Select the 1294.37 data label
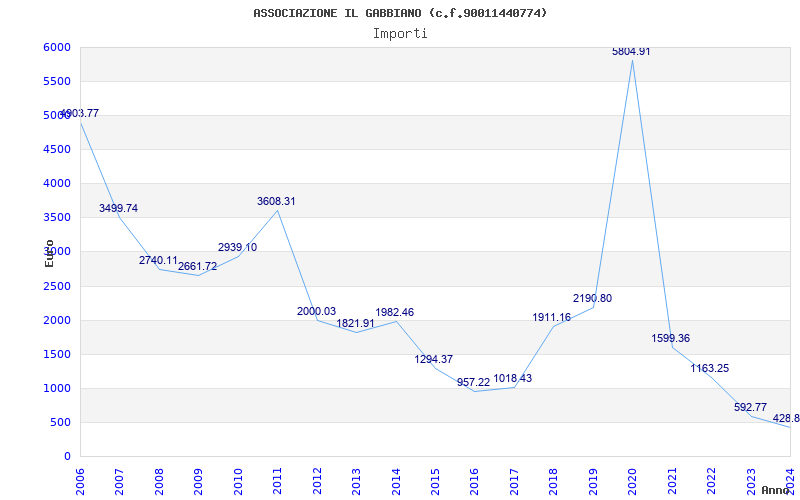This screenshot has height=500, width=800. coord(434,359)
